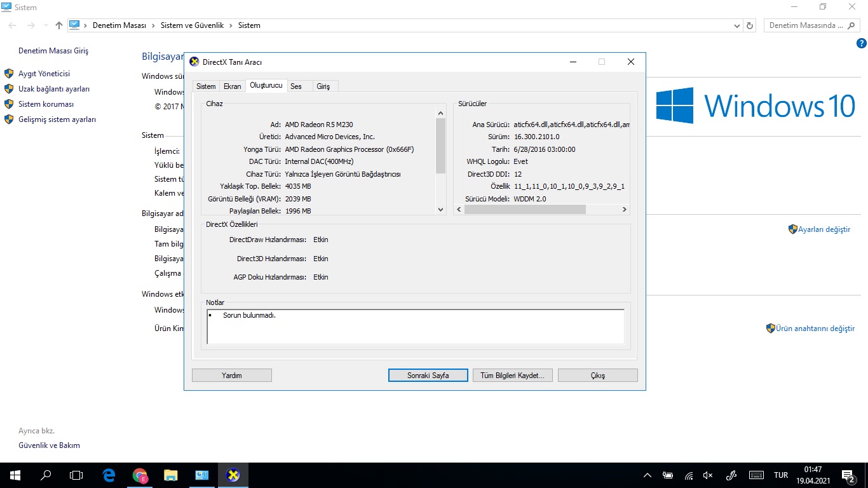Expand breadcrumb arrow after Denetim Masası
868x488 pixels.
[x=153, y=25]
